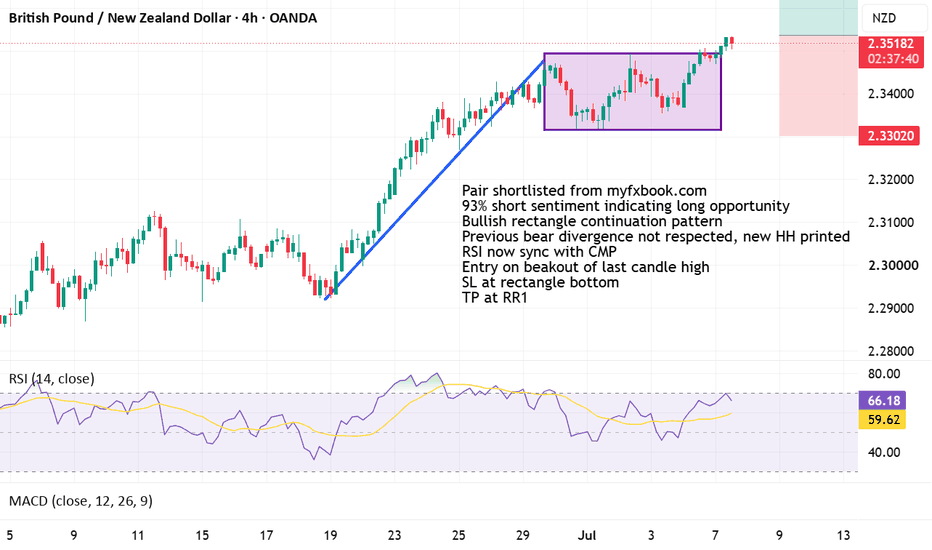This screenshot has width=932, height=550.
Task: Select the blue trend line drawing
Action: (x=434, y=177)
